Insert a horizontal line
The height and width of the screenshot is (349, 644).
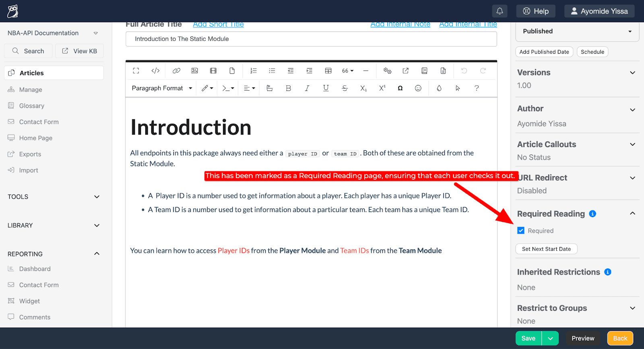point(365,71)
